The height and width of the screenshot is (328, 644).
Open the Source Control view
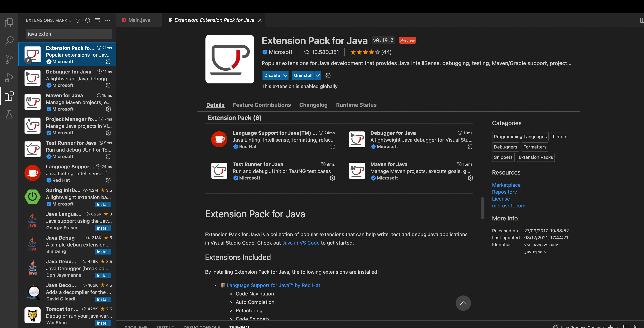[x=9, y=59]
